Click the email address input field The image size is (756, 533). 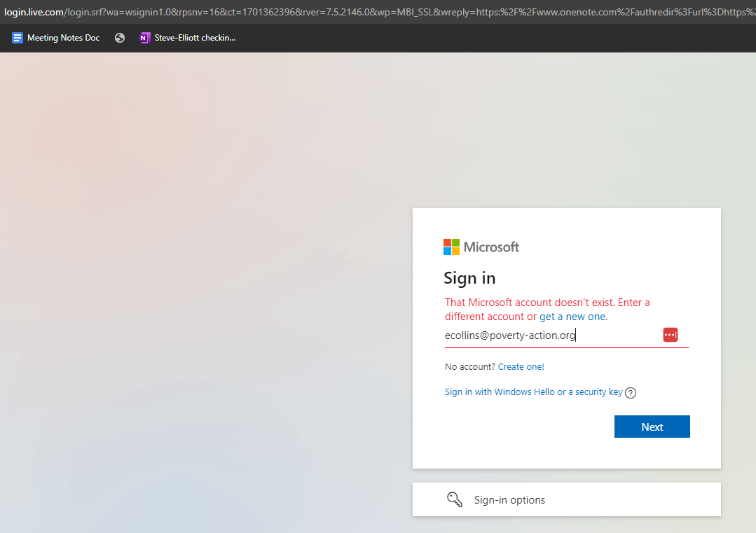pyautogui.click(x=547, y=335)
